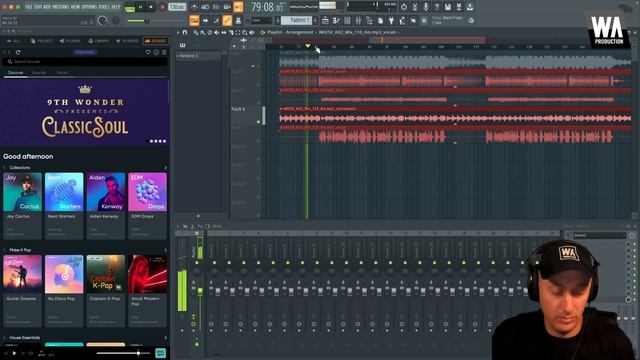Screen dimensions: 640x360
Task: Select the playlist Slip tool
Action: coord(224,32)
